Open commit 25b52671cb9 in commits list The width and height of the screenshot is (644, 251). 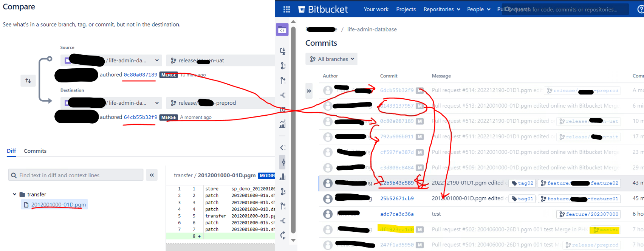pos(397,198)
